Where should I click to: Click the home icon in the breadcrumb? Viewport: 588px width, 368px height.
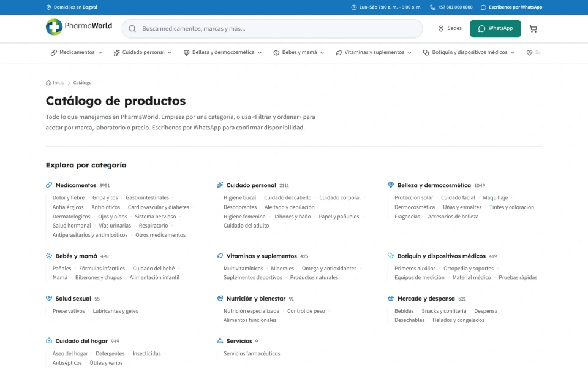[48, 83]
